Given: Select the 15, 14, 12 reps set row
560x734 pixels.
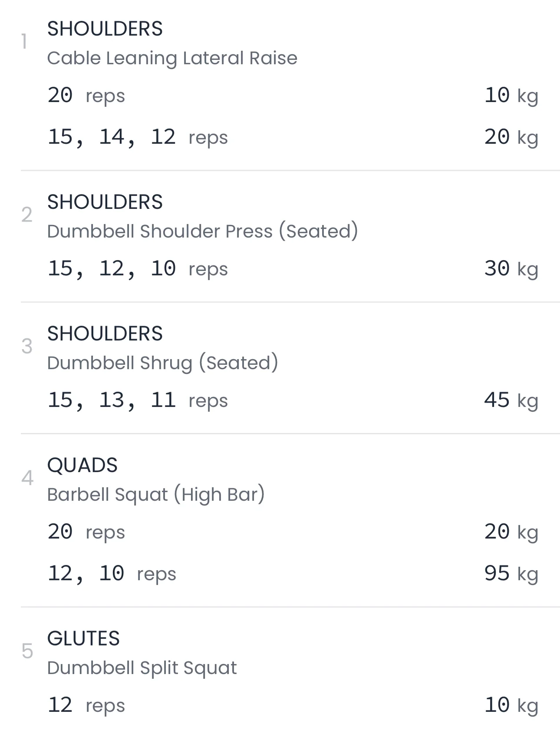Looking at the screenshot, I should [x=137, y=137].
